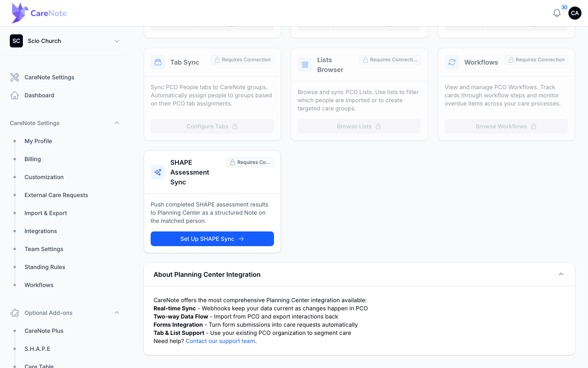Click the SC church avatar badge
Image resolution: width=588 pixels, height=368 pixels.
click(x=16, y=41)
